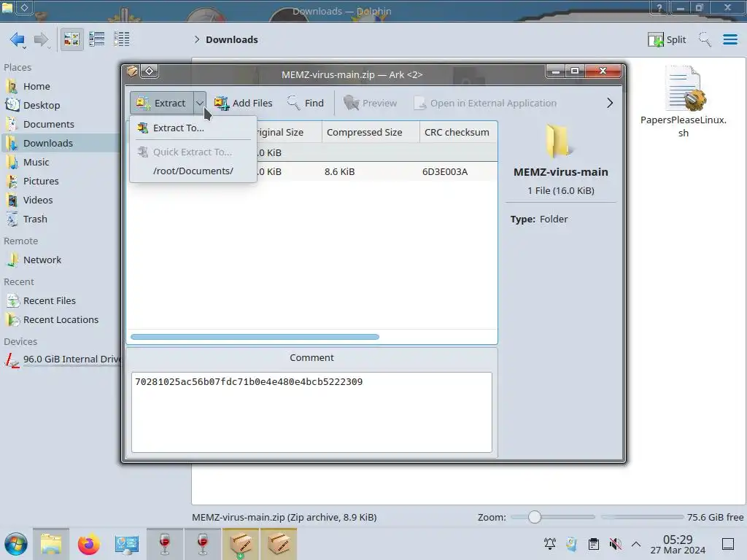Open Recent Files in sidebar

(x=49, y=301)
